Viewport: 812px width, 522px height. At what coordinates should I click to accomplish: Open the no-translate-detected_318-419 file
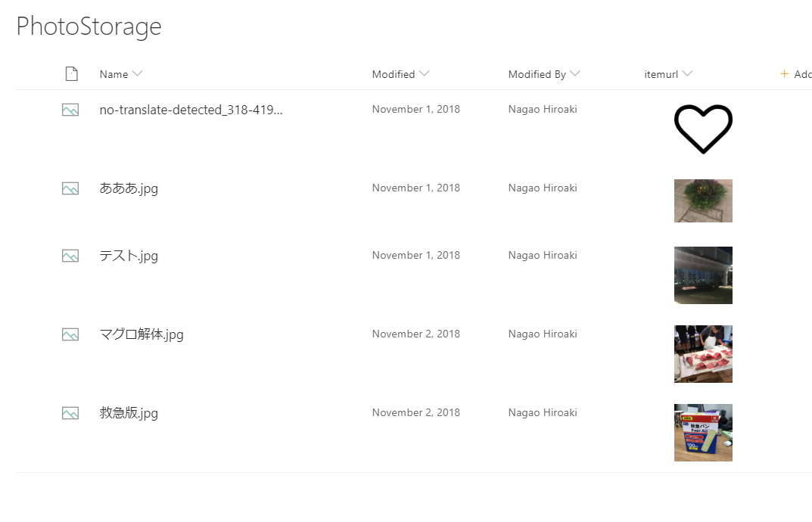[x=191, y=110]
